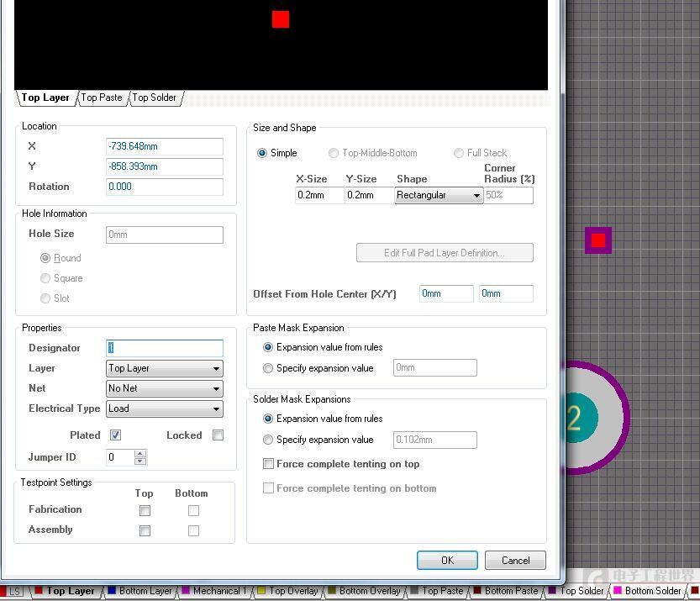700x601 pixels.
Task: Click the Jumper ID value field
Action: tap(120, 457)
